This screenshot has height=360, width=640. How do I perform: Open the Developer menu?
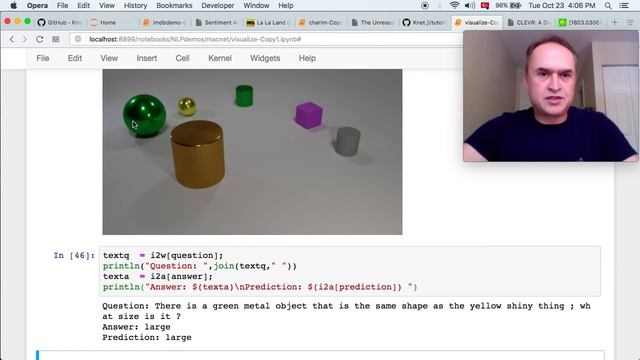[x=218, y=6]
